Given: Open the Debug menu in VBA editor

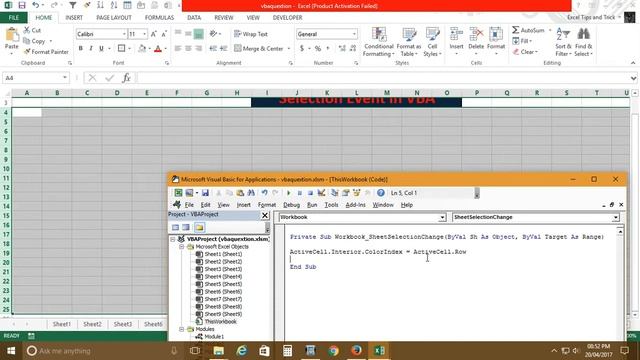Looking at the screenshot, I should click(x=291, y=205).
